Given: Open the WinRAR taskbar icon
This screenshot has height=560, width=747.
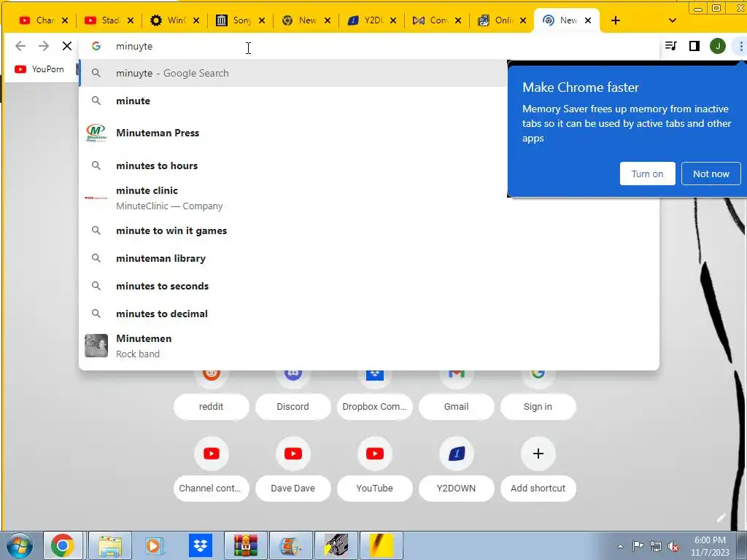Looking at the screenshot, I should click(x=246, y=545).
